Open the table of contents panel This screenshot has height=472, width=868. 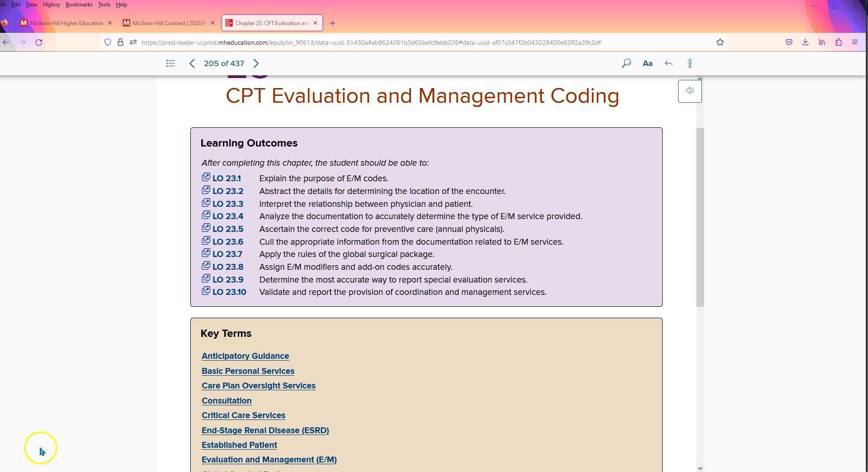(170, 63)
